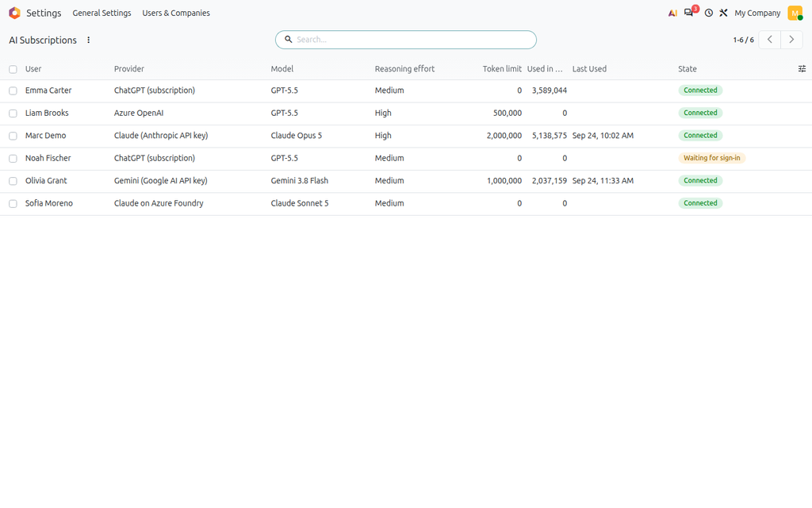Open the Marc Demo record
Screen dimensions: 812x508
(45, 136)
